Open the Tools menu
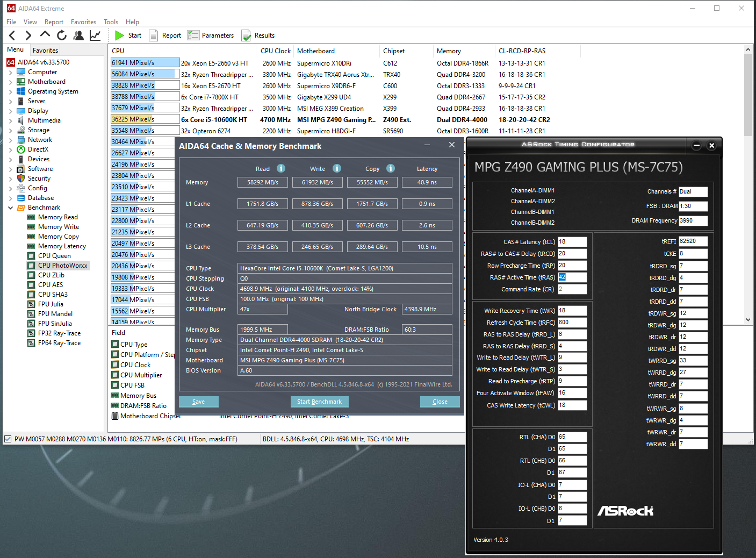Image resolution: width=756 pixels, height=558 pixels. pos(111,22)
